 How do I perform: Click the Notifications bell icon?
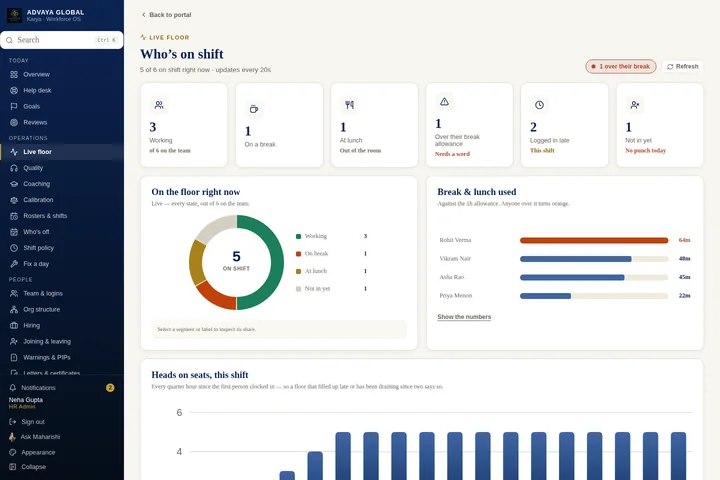(x=12, y=388)
